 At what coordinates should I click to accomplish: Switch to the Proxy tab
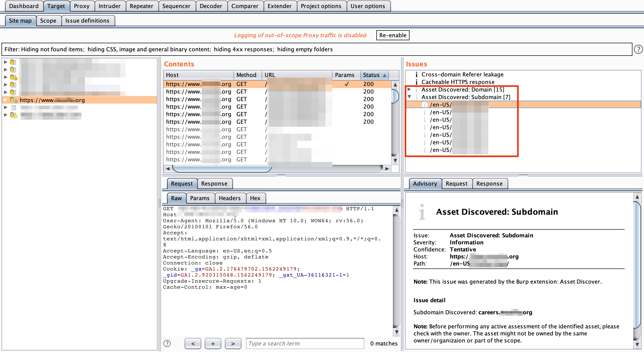coord(82,6)
